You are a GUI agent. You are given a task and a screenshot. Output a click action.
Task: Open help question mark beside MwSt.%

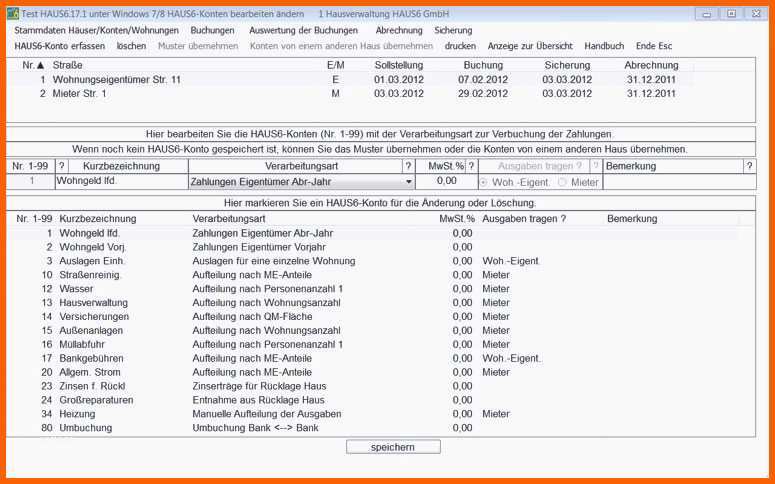click(x=472, y=166)
